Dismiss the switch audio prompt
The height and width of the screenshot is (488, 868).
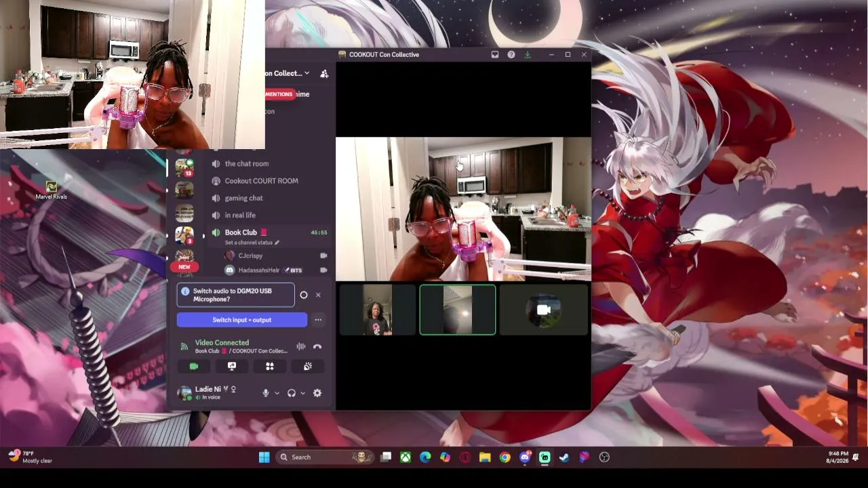318,295
